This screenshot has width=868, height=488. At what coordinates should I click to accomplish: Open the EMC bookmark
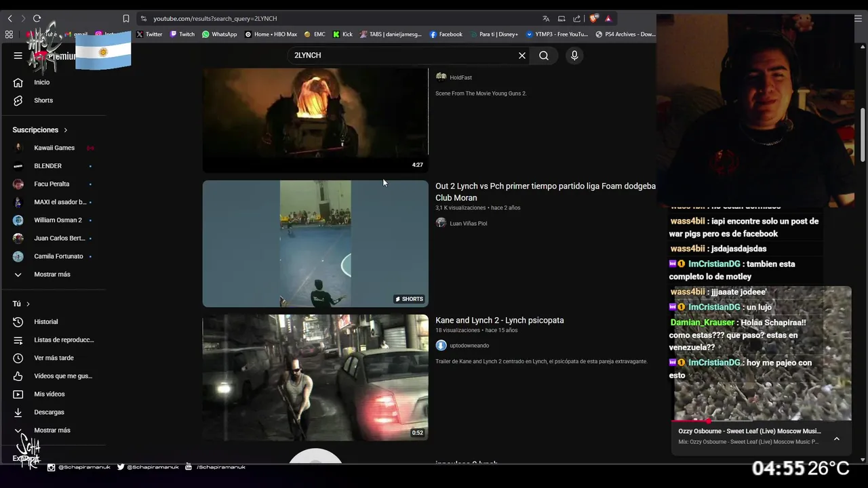click(315, 34)
